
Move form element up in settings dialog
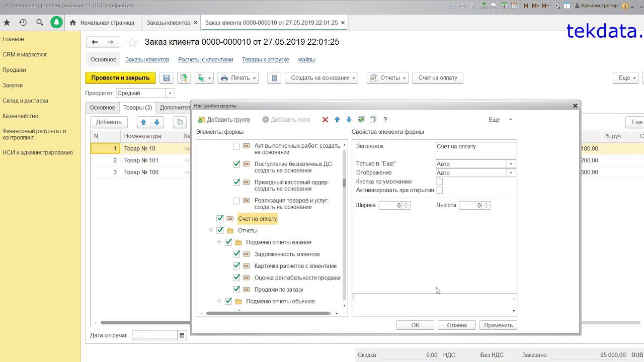(337, 120)
